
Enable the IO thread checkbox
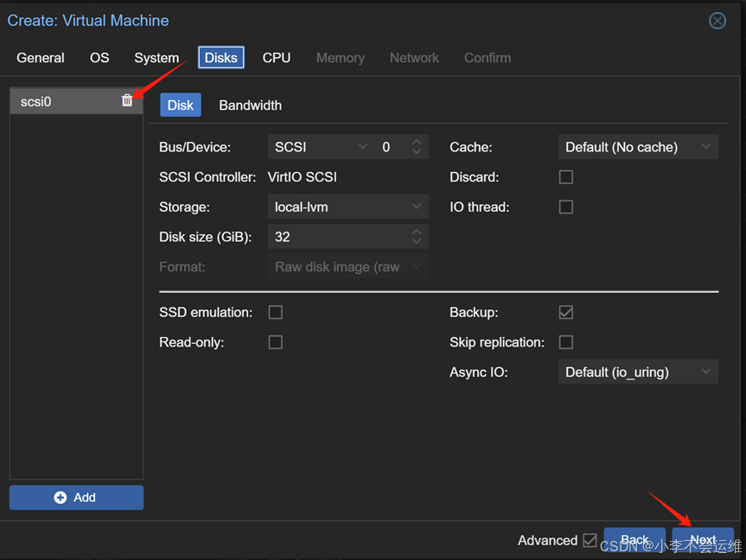565,207
